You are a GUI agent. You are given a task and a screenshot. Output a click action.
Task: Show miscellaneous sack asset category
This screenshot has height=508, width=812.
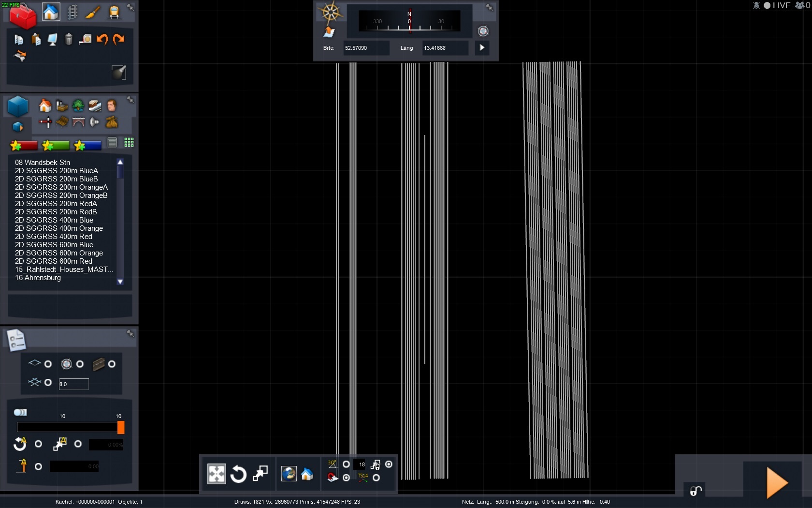pos(112,122)
